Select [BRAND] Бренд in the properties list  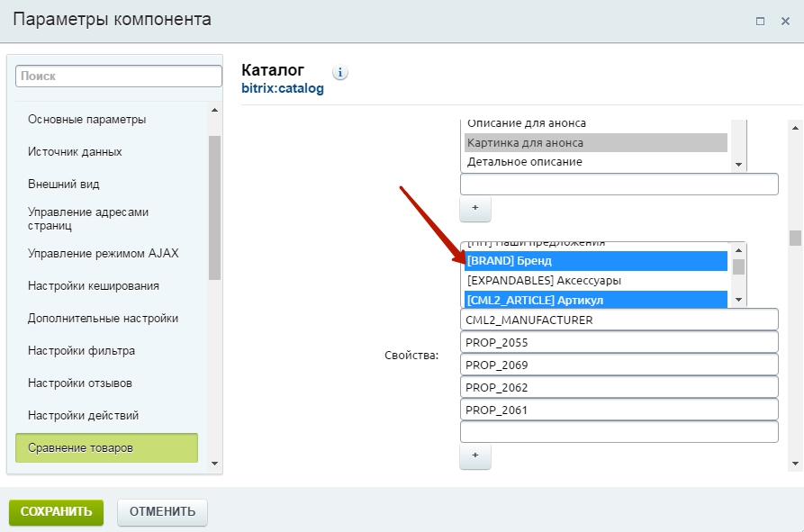tap(596, 261)
